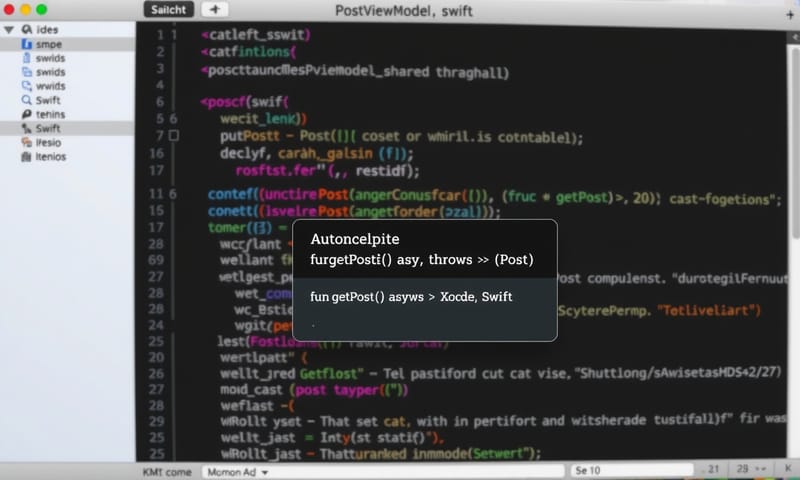Click the add button next to Sailcht
Image resolution: width=800 pixels, height=480 pixels.
[215, 9]
